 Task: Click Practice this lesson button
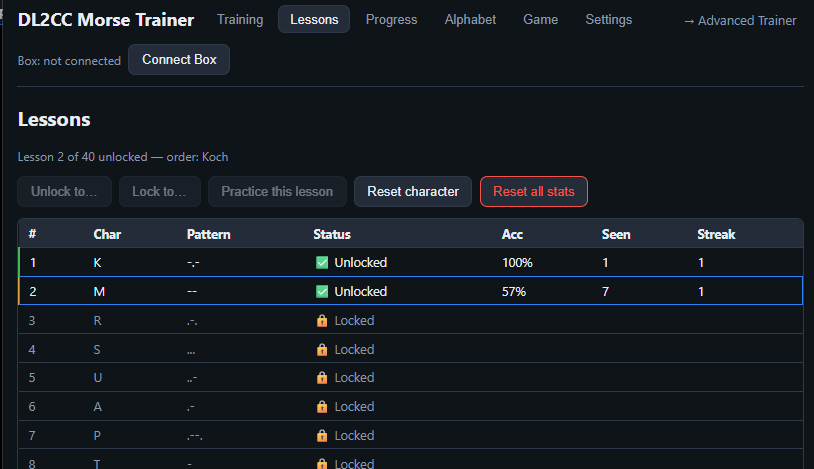pyautogui.click(x=277, y=192)
